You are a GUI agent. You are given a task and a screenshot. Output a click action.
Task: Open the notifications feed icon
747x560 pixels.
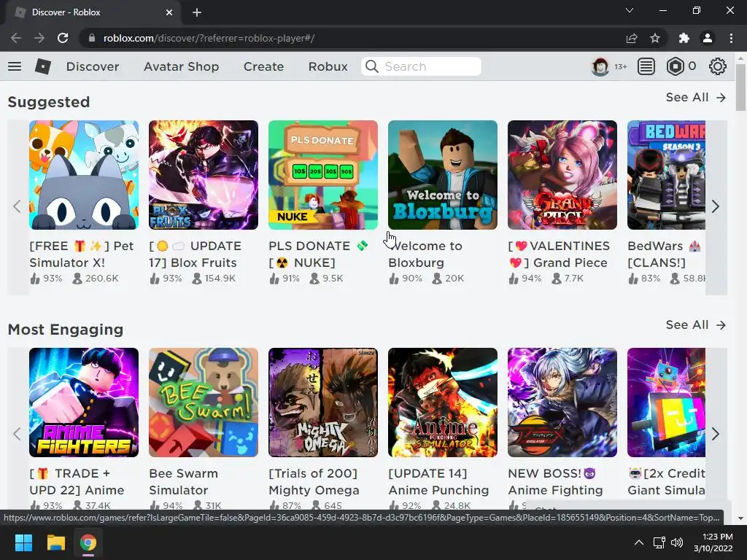646,66
